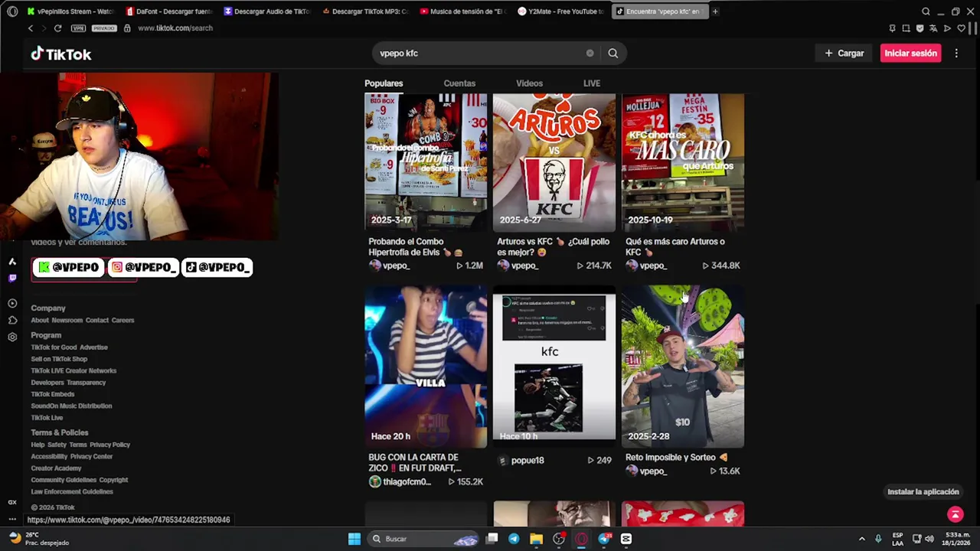The width and height of the screenshot is (980, 551).
Task: Reload the page with the refresh icon
Action: click(57, 28)
